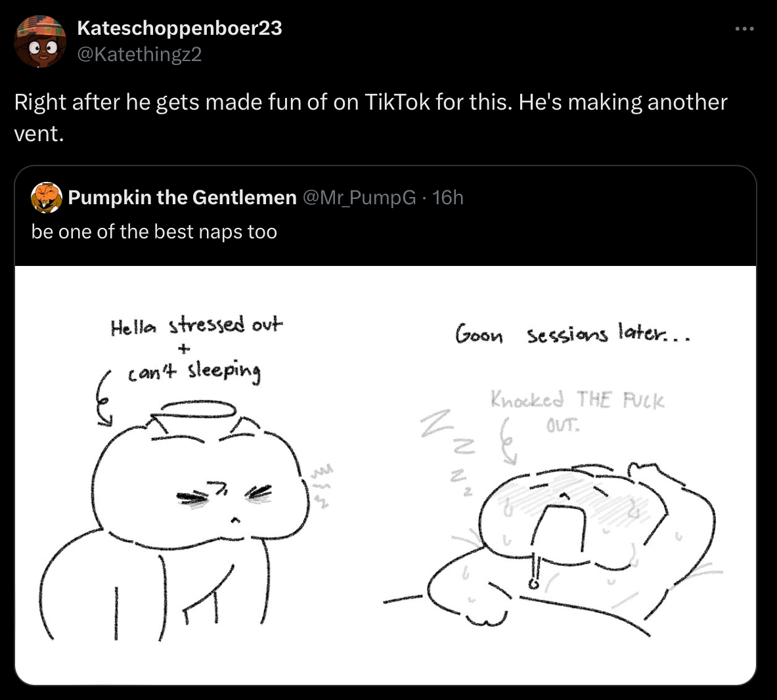Click the "Hella stressed out" handwritten caption
This screenshot has width=777, height=700.
(x=196, y=325)
